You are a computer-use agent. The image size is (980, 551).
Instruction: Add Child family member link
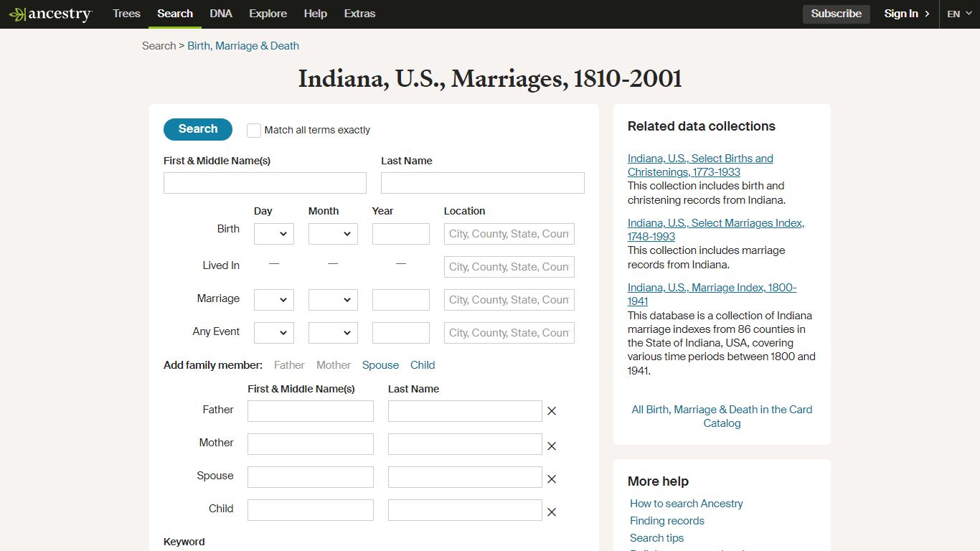(423, 365)
